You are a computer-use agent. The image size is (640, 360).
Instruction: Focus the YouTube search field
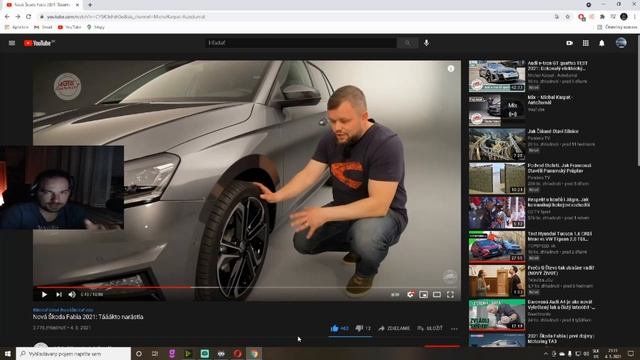300,43
